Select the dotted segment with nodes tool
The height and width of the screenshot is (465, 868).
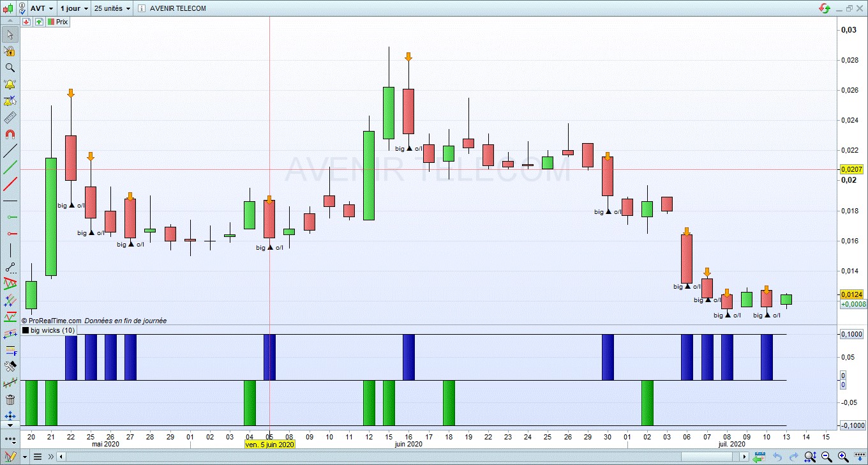[10, 268]
